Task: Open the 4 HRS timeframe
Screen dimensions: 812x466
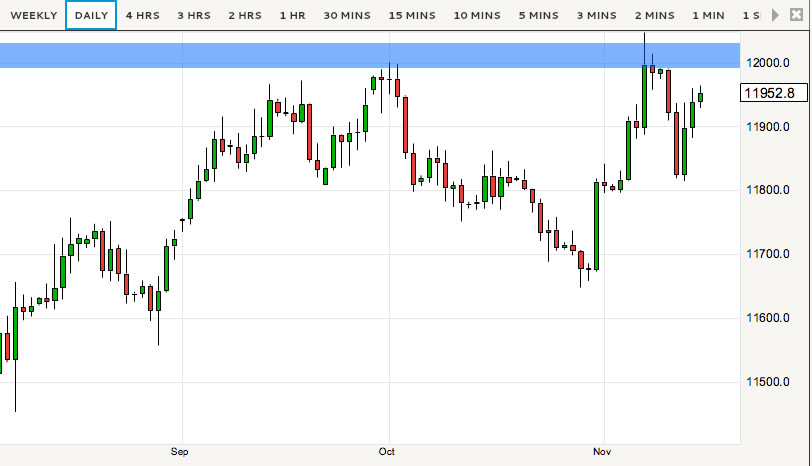Action: click(142, 16)
